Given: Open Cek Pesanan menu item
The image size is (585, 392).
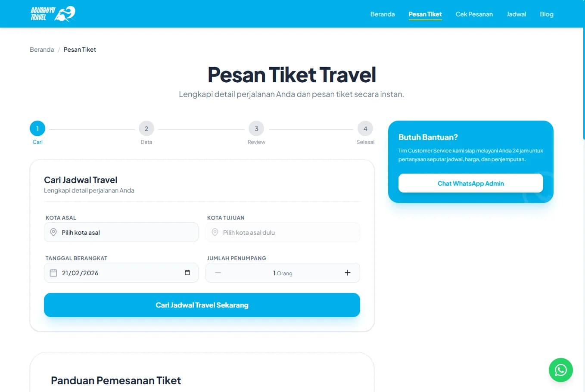Looking at the screenshot, I should [474, 14].
